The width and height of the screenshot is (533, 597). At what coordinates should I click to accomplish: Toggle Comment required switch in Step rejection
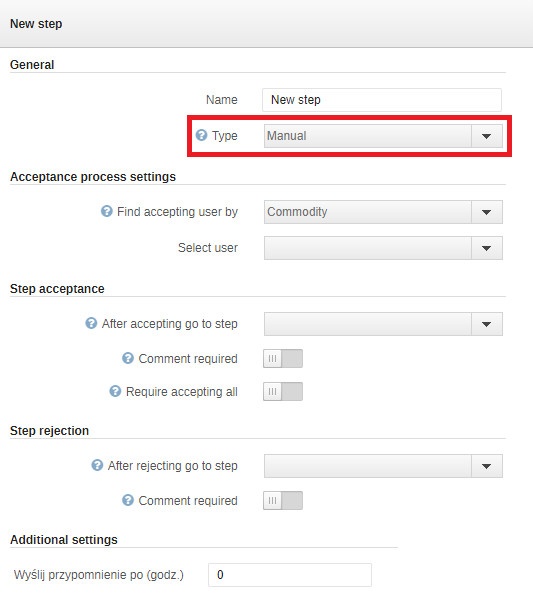click(283, 500)
